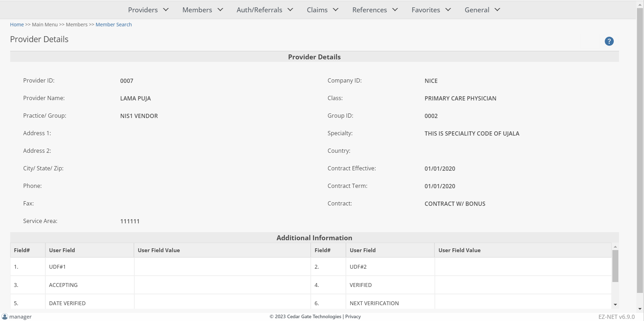Click Additional Information table scroll-down arrow
The image size is (644, 321).
(x=615, y=304)
